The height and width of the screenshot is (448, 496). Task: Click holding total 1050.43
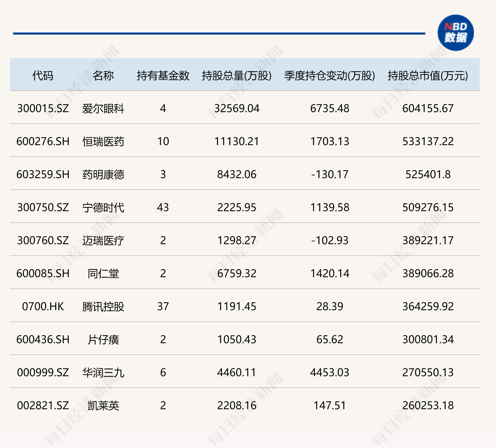coord(237,340)
